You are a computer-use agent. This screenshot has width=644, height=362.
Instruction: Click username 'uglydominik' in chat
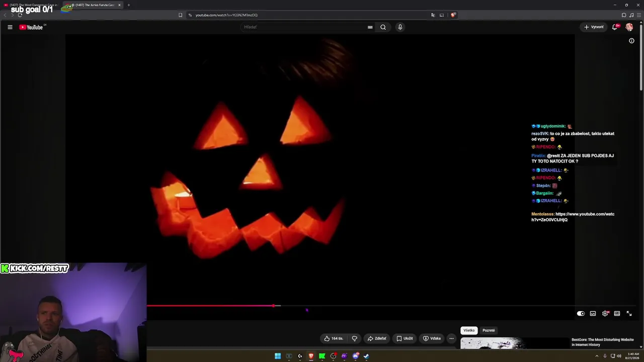pos(553,126)
